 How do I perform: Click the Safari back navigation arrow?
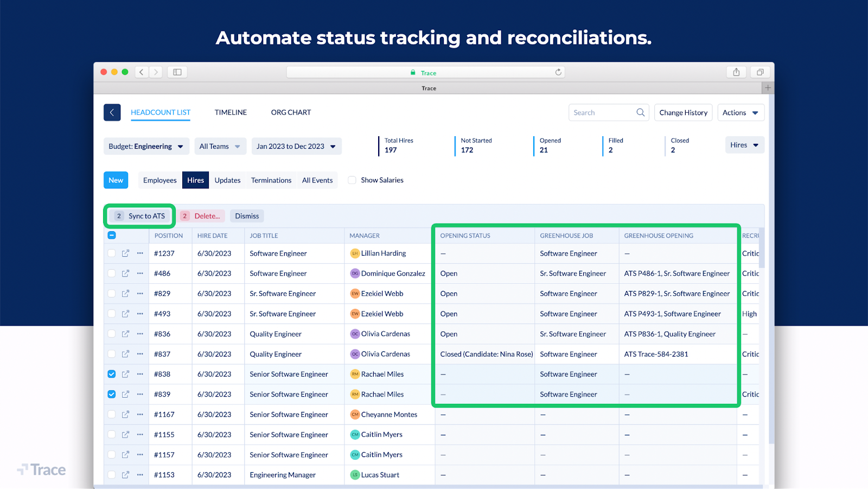click(142, 72)
